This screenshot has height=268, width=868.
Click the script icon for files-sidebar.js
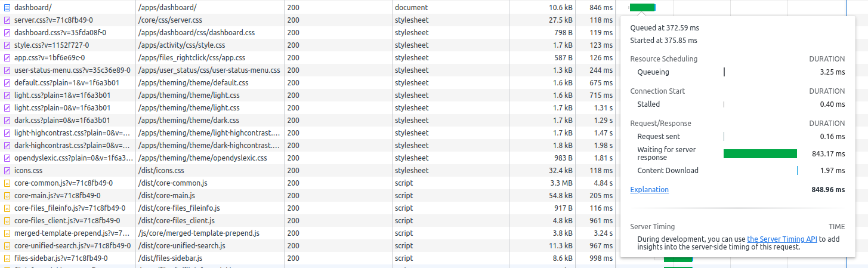(7, 258)
